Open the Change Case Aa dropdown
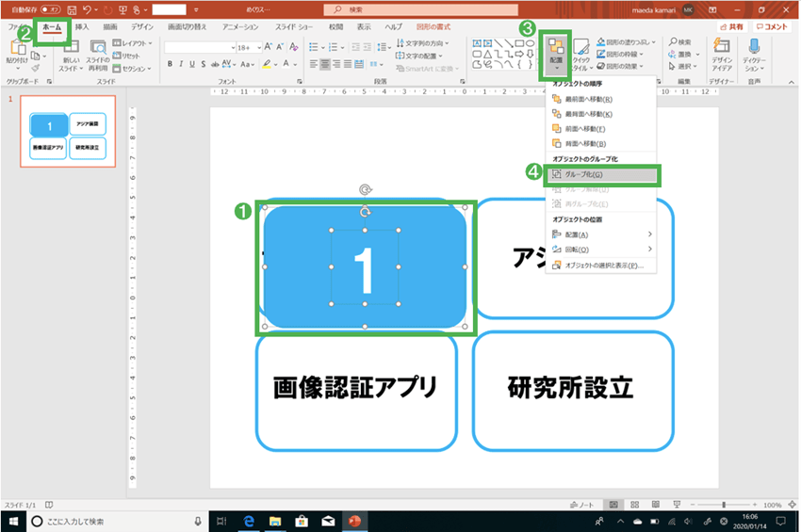Image resolution: width=801 pixels, height=532 pixels. click(247, 64)
